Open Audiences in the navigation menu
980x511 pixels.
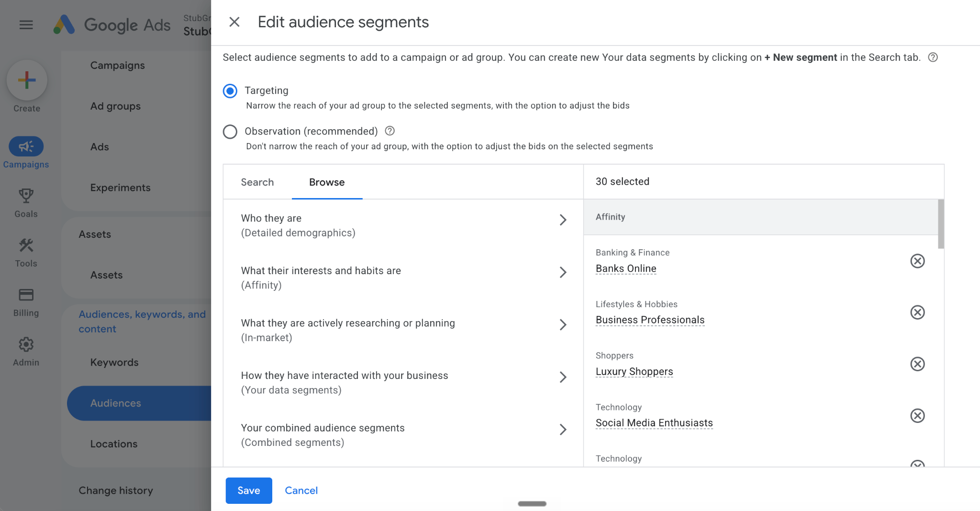click(139, 403)
